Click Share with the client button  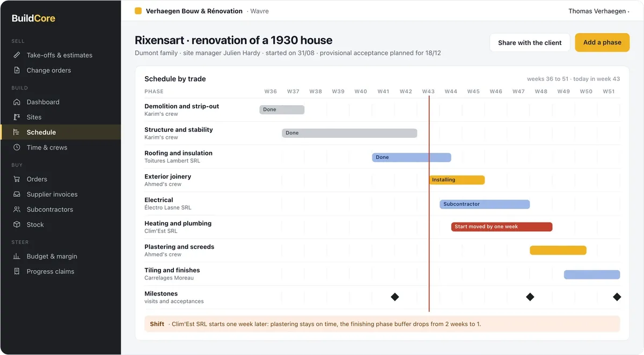click(x=530, y=43)
